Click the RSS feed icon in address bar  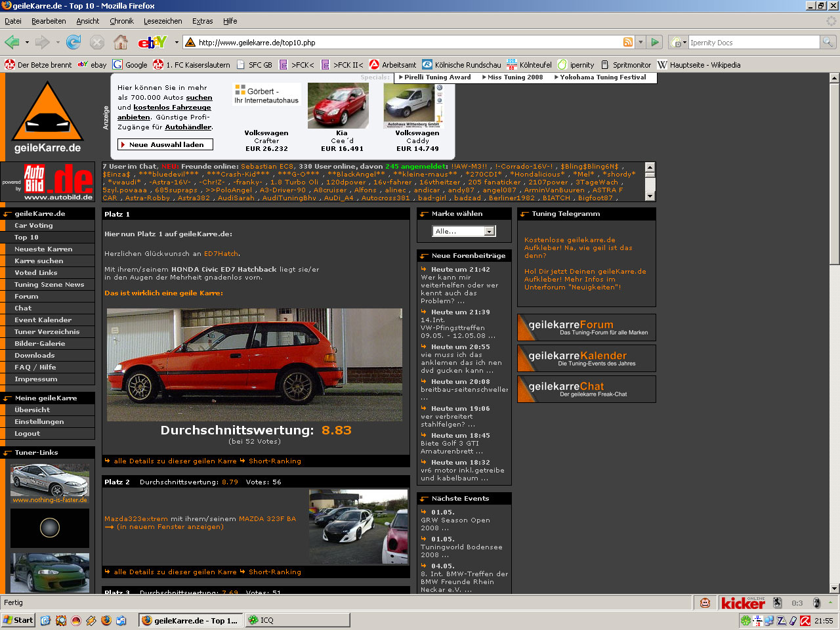click(x=628, y=43)
